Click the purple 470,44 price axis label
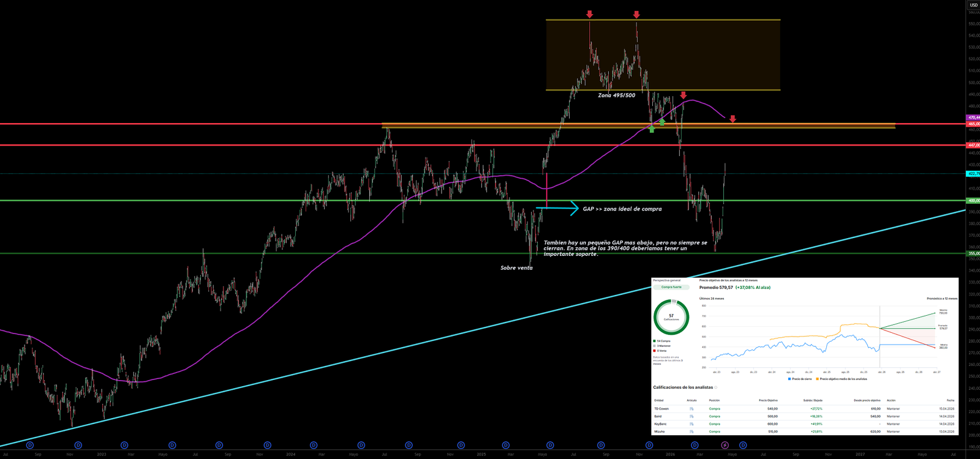The height and width of the screenshot is (459, 980). [973, 118]
